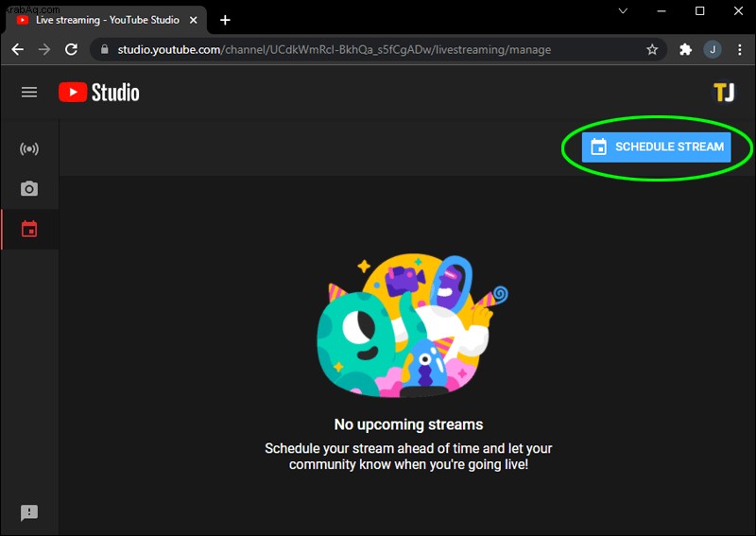
Task: Open a new tab with the plus button
Action: click(225, 20)
